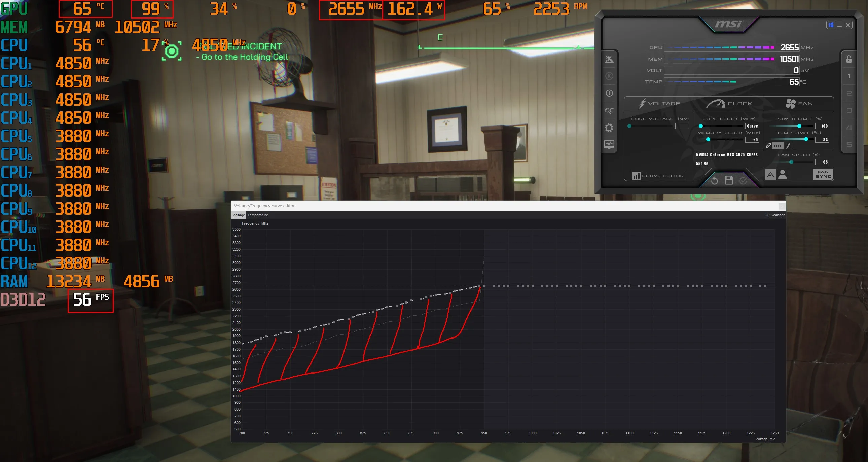Launch Kombustor via the K icon
This screenshot has width=868, height=462.
pos(609,76)
